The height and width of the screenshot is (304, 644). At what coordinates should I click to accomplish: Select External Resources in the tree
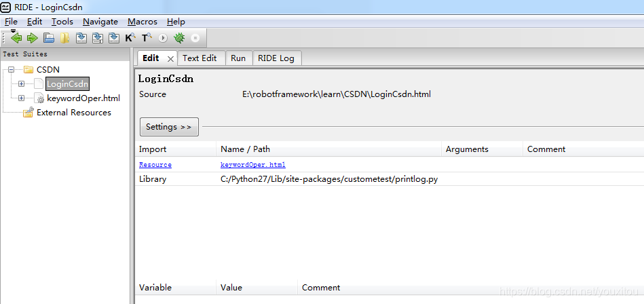click(x=74, y=112)
